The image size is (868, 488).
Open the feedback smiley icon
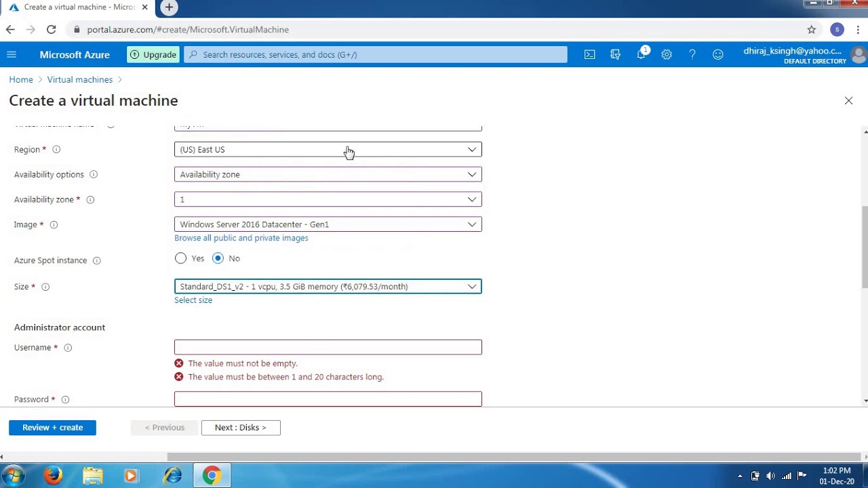pos(718,54)
